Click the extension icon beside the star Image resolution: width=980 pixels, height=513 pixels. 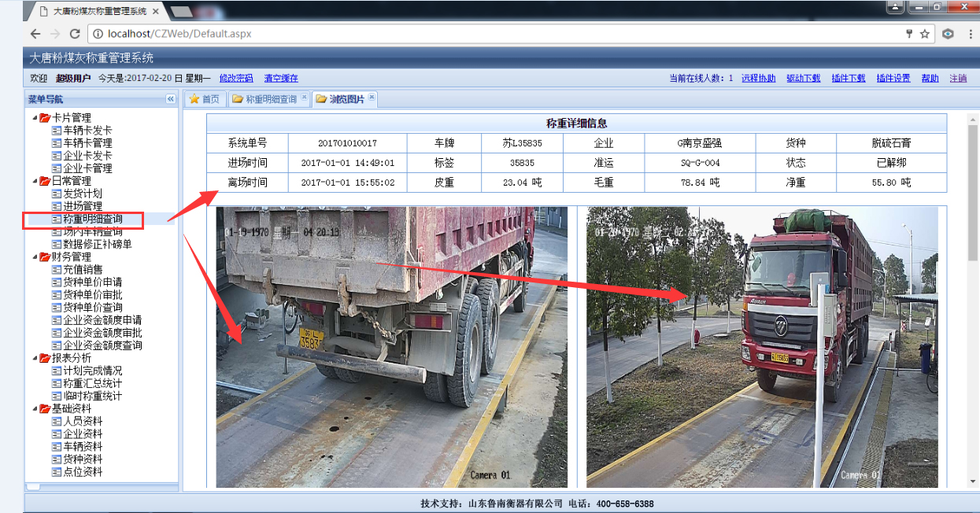click(x=948, y=34)
